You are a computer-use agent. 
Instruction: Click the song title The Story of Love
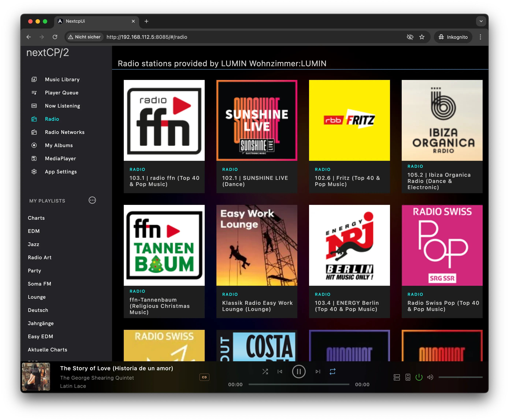pos(116,368)
